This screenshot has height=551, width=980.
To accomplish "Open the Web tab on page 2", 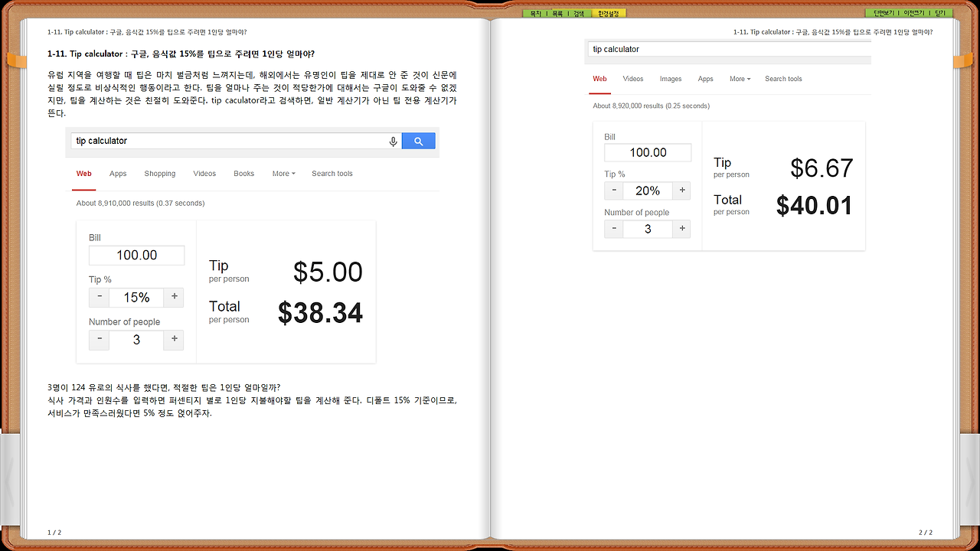I will (600, 79).
